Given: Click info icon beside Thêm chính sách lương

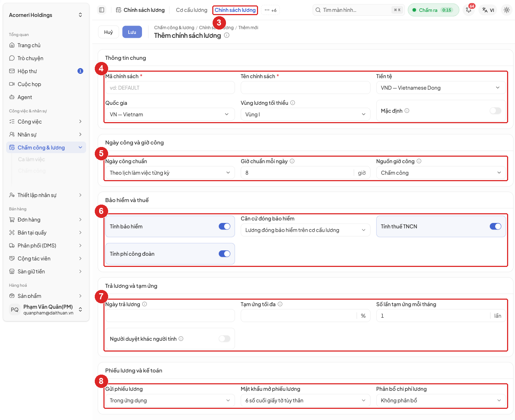Looking at the screenshot, I should [227, 35].
